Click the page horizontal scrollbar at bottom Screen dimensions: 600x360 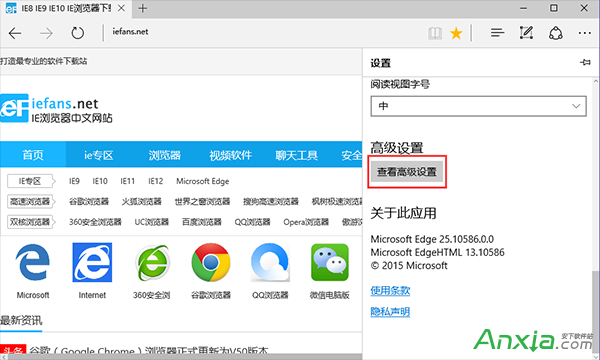tap(184, 357)
